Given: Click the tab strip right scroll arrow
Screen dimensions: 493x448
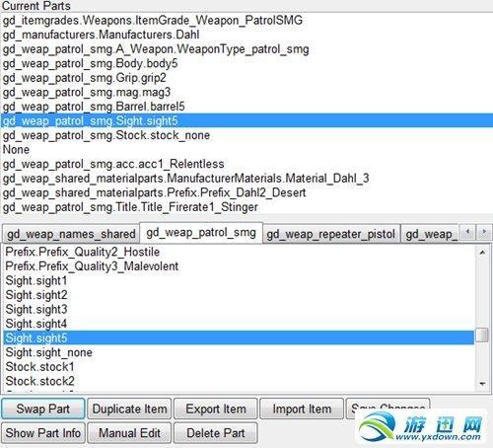Looking at the screenshot, I should [x=483, y=233].
